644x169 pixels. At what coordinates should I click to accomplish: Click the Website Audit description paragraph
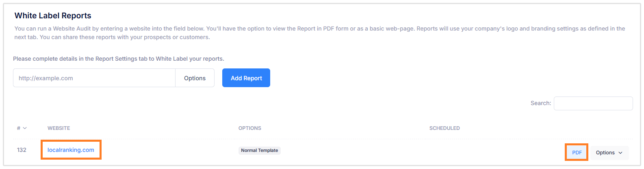tap(319, 33)
